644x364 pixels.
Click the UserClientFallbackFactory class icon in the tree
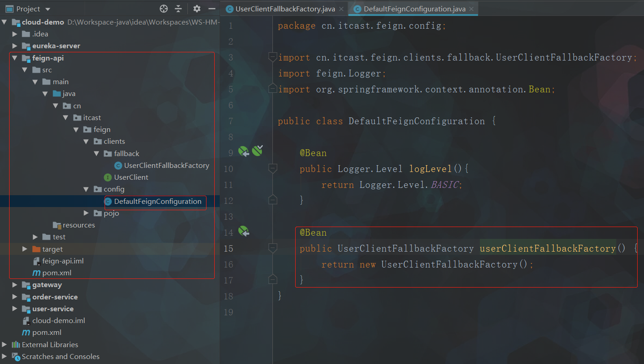click(118, 166)
